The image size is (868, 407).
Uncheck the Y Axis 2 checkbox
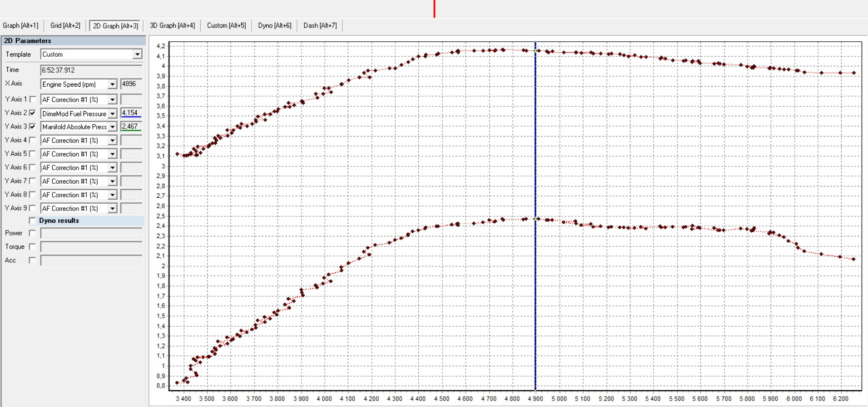click(x=32, y=113)
